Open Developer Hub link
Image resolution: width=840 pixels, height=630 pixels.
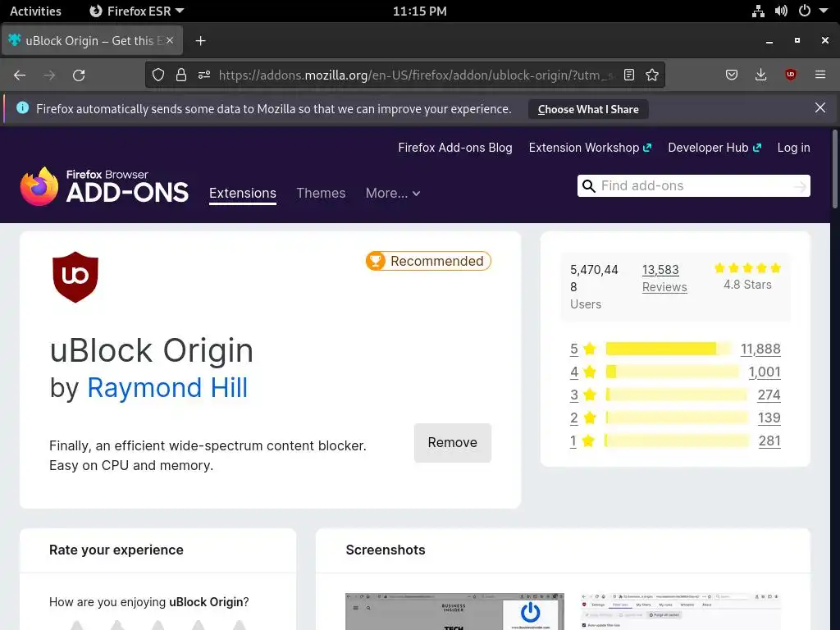714,148
